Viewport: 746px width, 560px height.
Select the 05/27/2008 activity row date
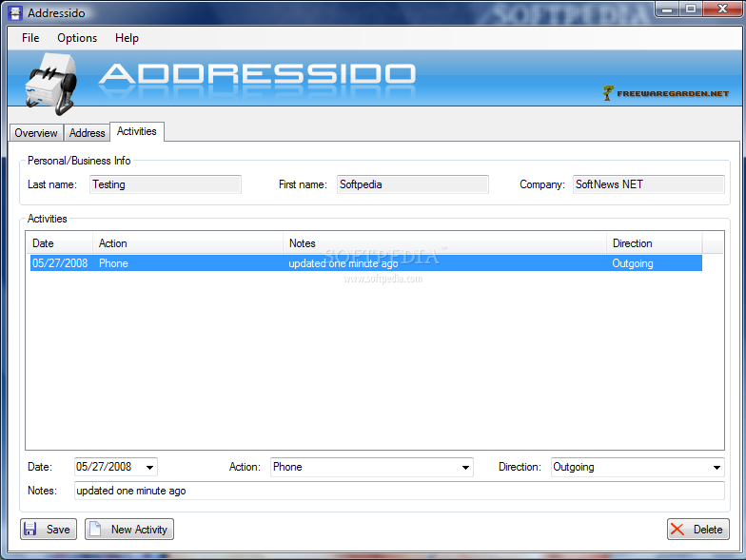pyautogui.click(x=60, y=263)
